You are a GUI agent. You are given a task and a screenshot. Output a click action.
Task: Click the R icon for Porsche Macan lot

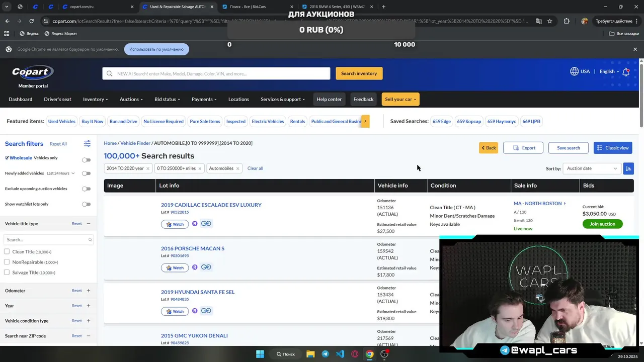pyautogui.click(x=195, y=267)
